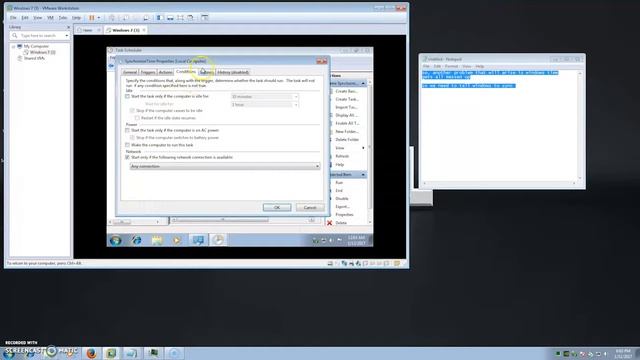
Task: Click the guest volume speaker tray icon
Action: (331, 240)
